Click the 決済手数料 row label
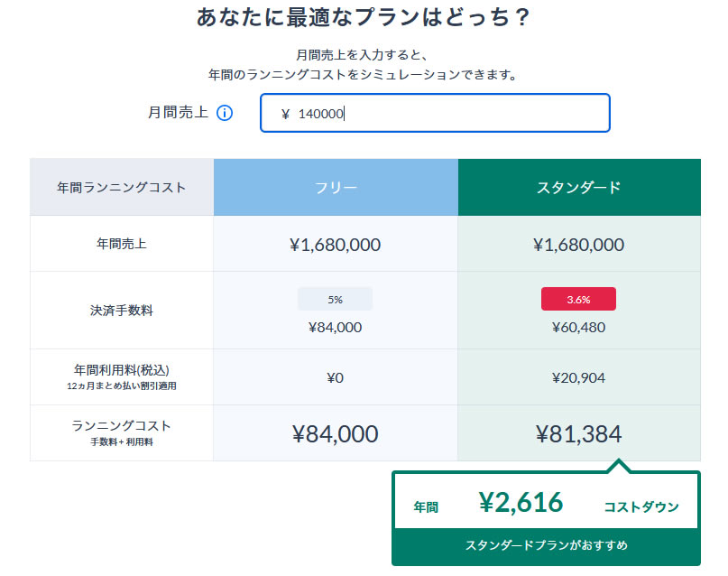 click(122, 310)
